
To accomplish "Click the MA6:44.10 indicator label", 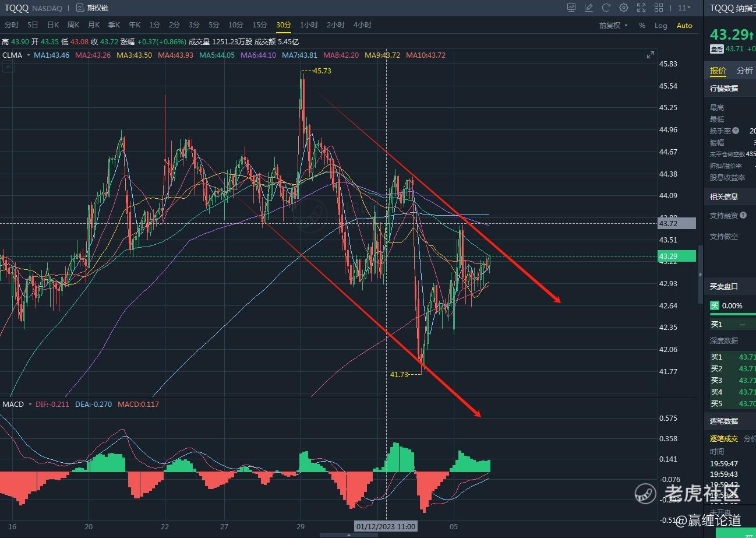I will pos(259,55).
